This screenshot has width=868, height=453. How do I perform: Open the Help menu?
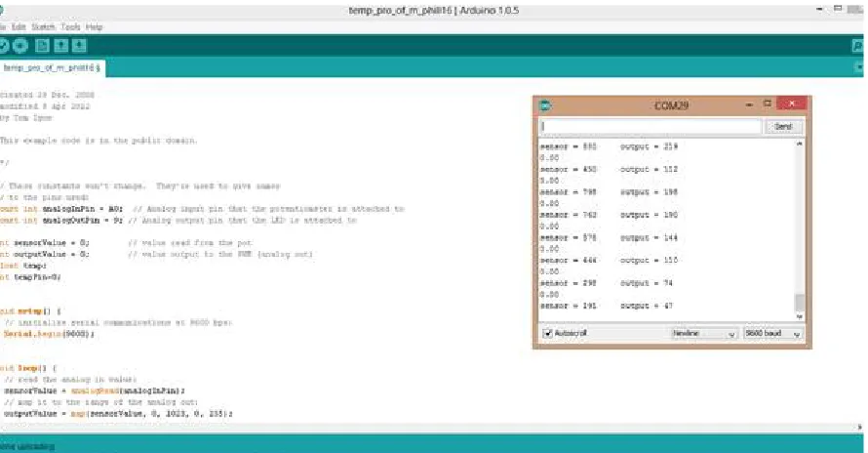[94, 26]
